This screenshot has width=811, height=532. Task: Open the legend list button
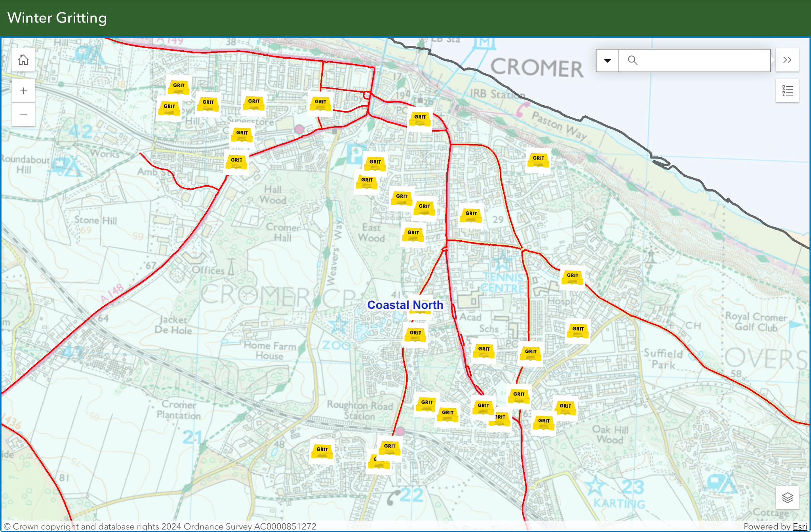(787, 91)
